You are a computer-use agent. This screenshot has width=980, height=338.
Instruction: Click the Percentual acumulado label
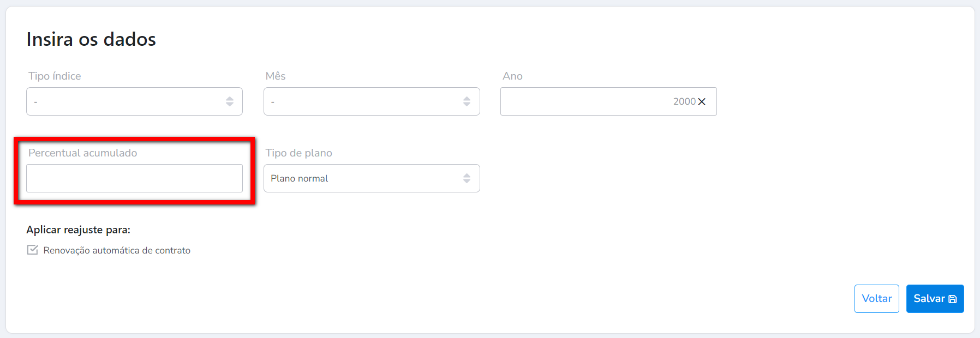pos(83,153)
